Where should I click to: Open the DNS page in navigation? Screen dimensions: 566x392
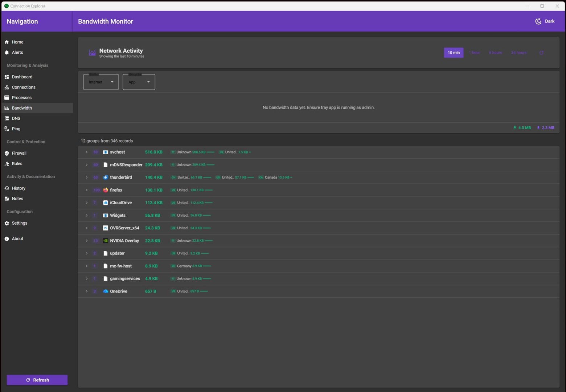(16, 119)
